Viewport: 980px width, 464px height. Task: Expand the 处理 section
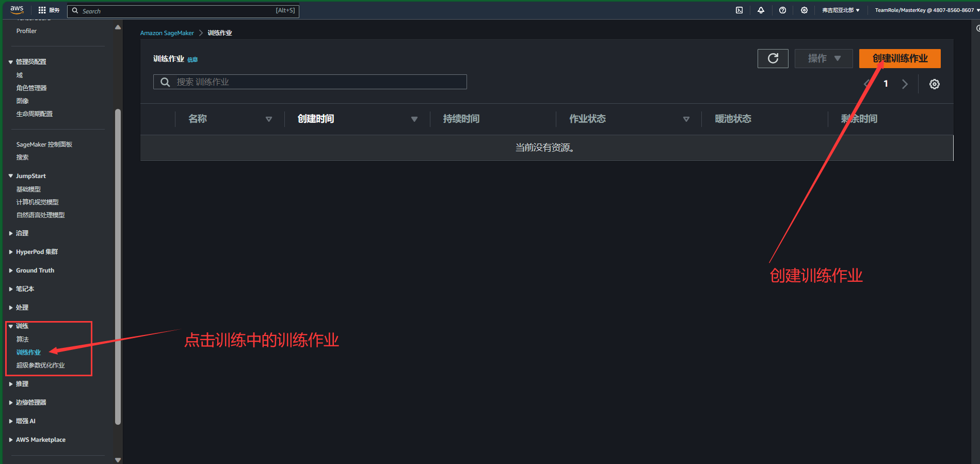(10, 308)
